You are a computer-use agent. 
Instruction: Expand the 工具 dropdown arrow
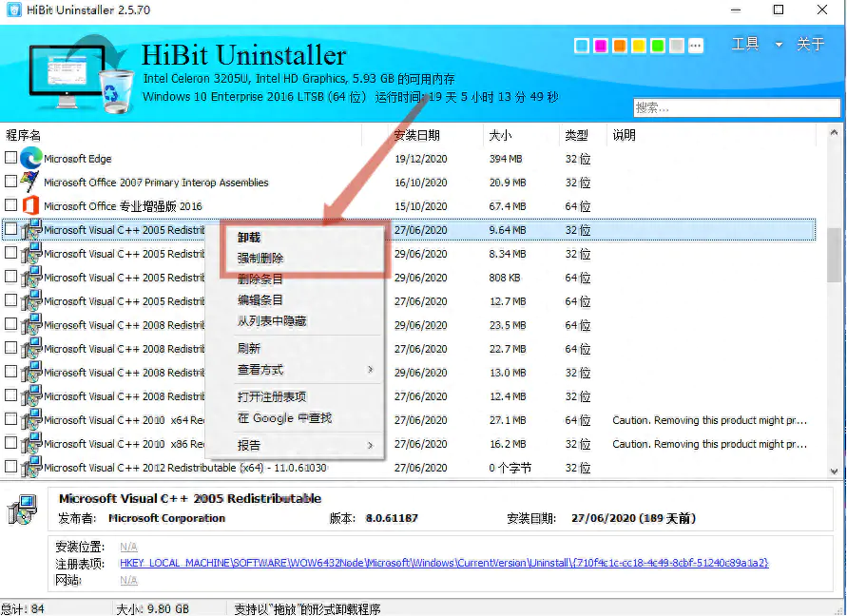[x=779, y=45]
